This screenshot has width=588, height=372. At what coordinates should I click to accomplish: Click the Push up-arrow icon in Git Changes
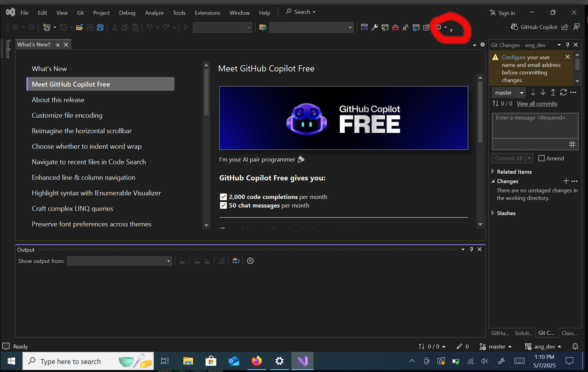click(553, 92)
